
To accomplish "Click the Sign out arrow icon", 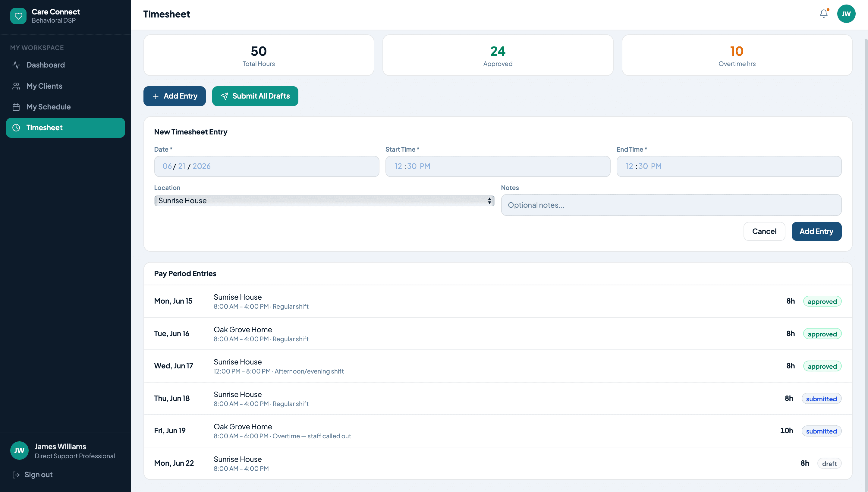I will [16, 475].
